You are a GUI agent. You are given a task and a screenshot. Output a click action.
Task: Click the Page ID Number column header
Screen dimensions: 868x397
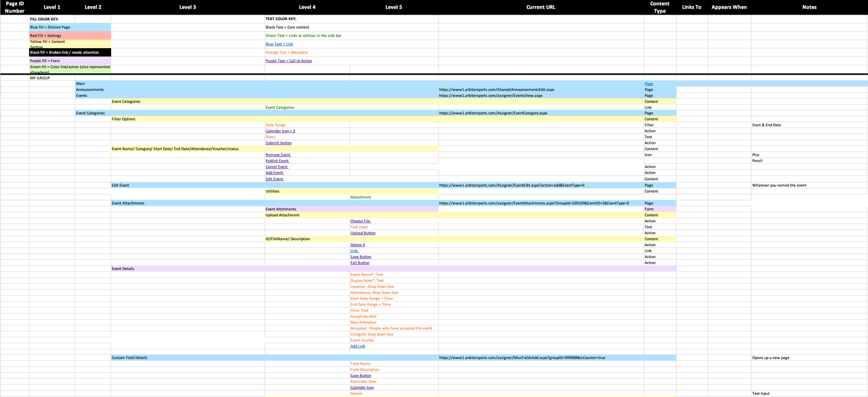(x=15, y=7)
